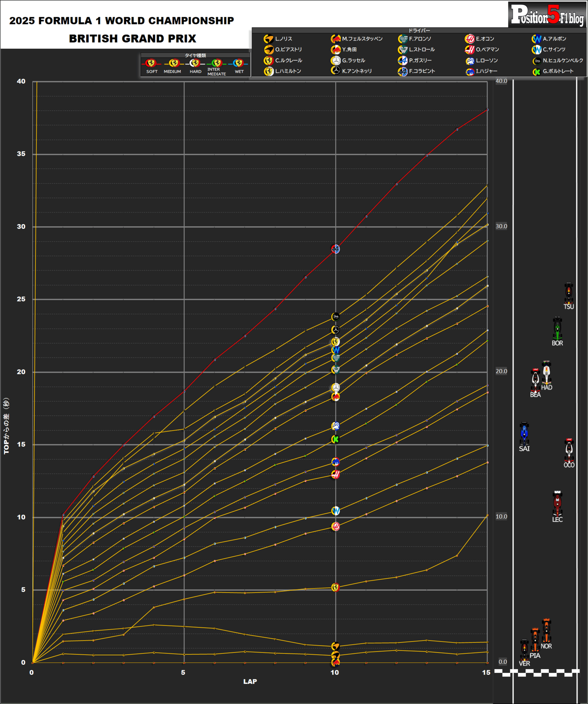Select the Haas marker near 13 seconds at lap 10
The image size is (588, 704).
tap(335, 474)
